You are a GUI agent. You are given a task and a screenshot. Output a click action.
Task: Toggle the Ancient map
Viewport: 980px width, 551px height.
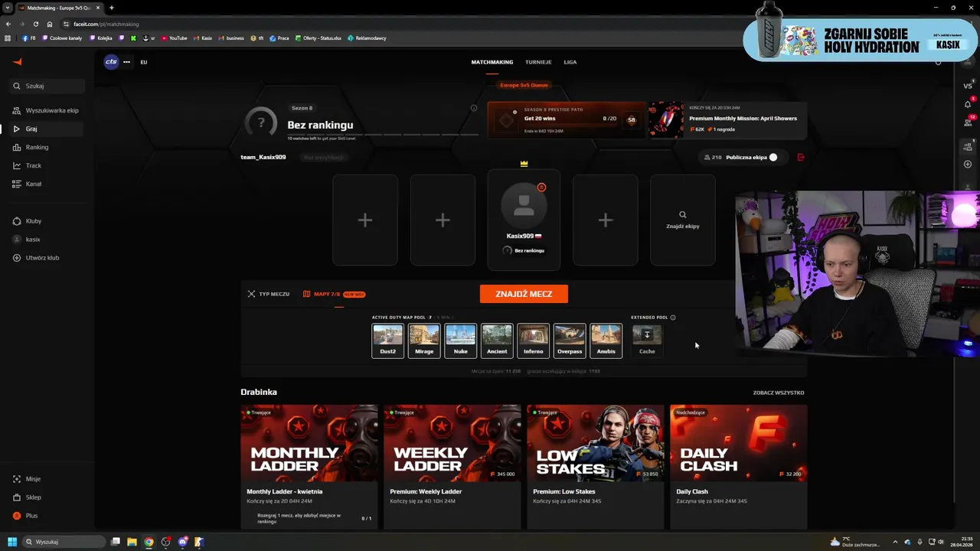(x=497, y=341)
